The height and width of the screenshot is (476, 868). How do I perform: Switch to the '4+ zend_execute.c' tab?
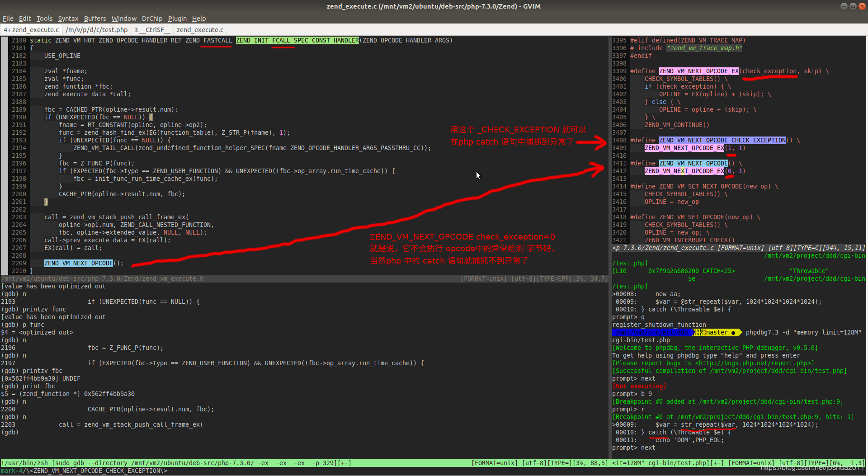[x=31, y=30]
